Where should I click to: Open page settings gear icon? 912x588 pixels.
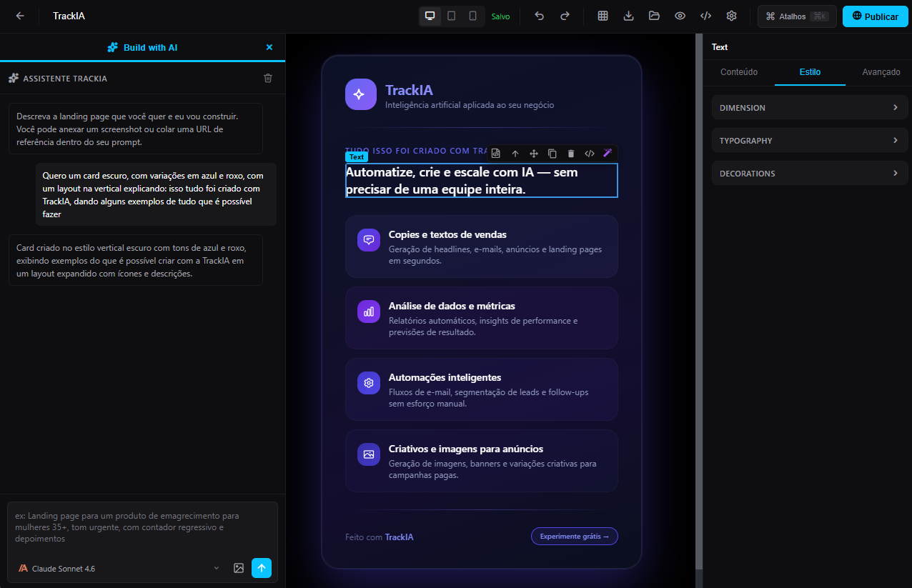[731, 16]
